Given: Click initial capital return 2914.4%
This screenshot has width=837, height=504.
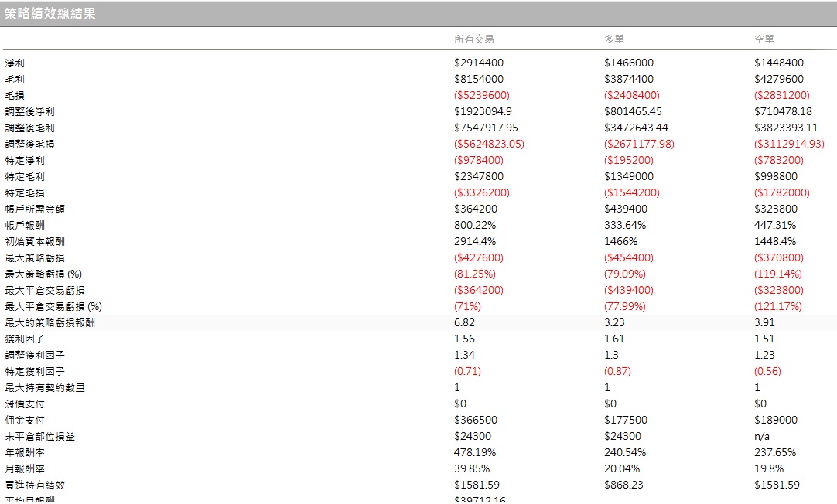Looking at the screenshot, I should [x=475, y=242].
